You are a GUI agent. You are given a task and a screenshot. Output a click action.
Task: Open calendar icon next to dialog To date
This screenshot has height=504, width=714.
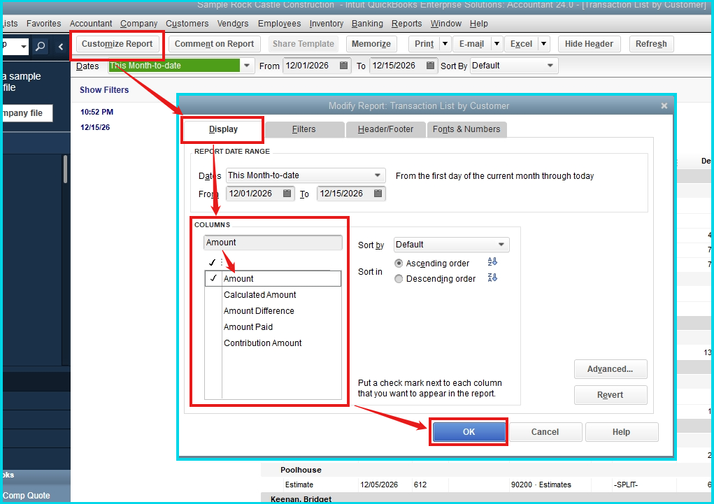click(x=378, y=193)
